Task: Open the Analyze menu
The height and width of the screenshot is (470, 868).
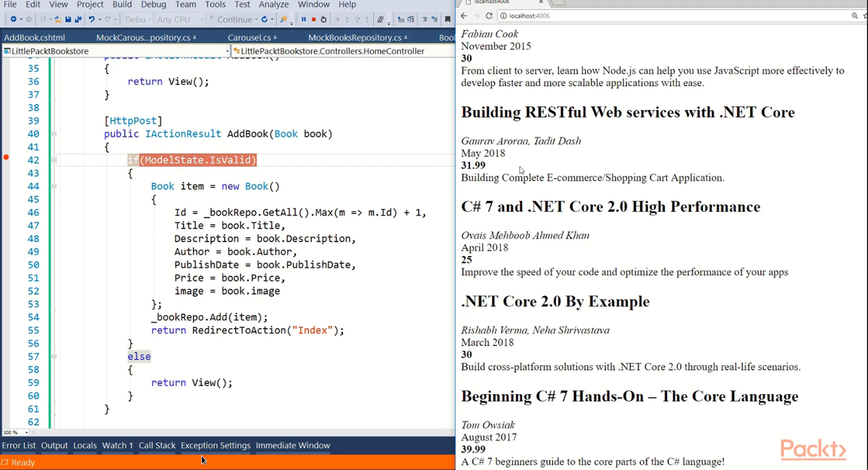Action: pyautogui.click(x=274, y=4)
